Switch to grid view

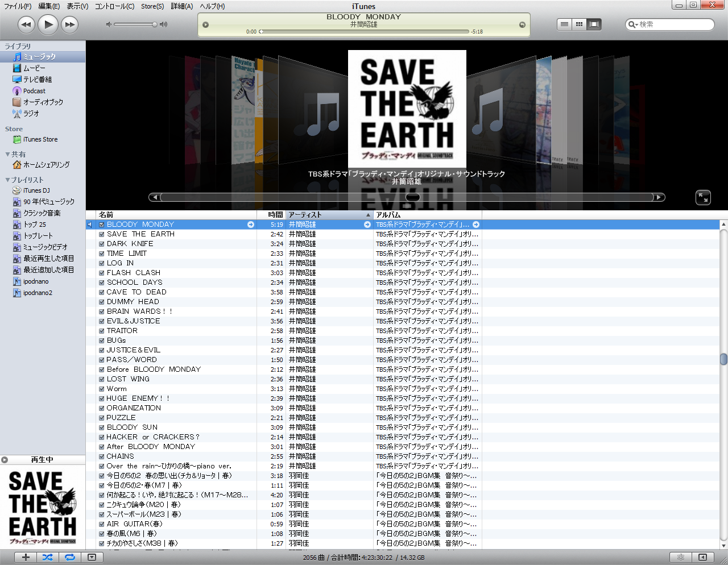579,24
